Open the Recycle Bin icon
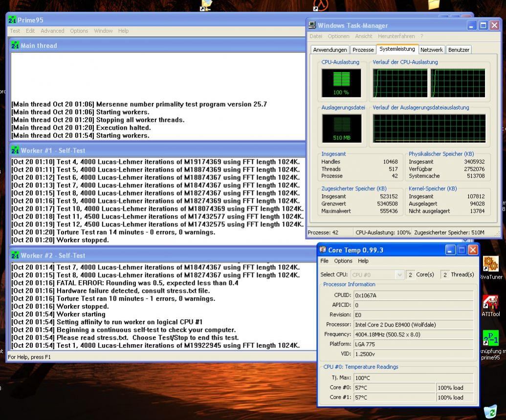506x420 pixels. pyautogui.click(x=491, y=412)
